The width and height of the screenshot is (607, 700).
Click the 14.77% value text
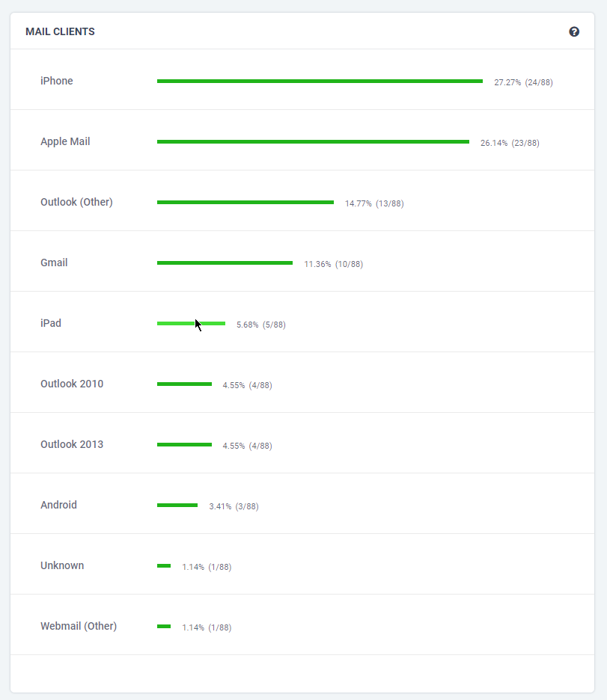pyautogui.click(x=373, y=203)
